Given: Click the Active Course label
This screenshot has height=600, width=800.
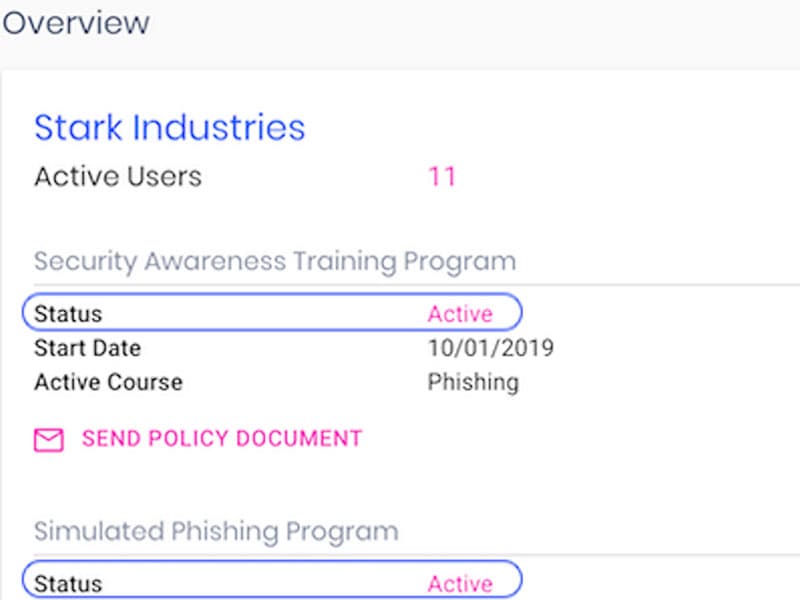Looking at the screenshot, I should pos(108,382).
